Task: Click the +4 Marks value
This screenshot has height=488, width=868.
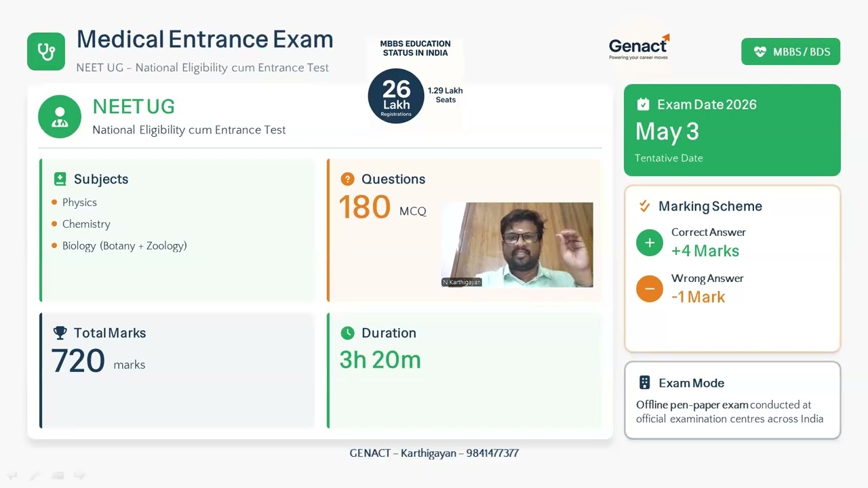Action: pyautogui.click(x=705, y=251)
